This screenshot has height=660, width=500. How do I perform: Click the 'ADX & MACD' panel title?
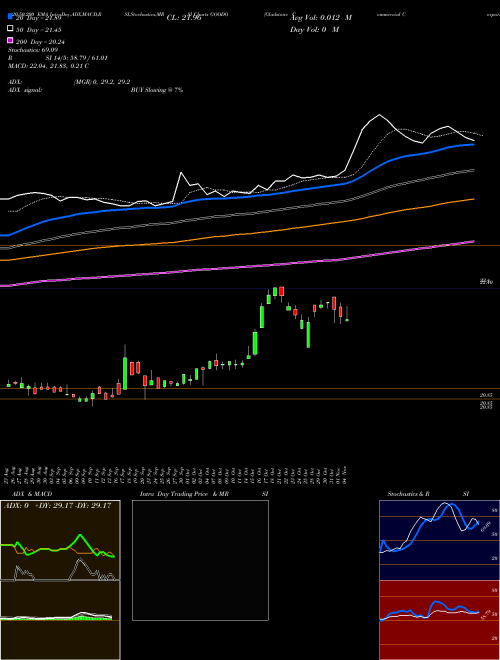coord(32,494)
